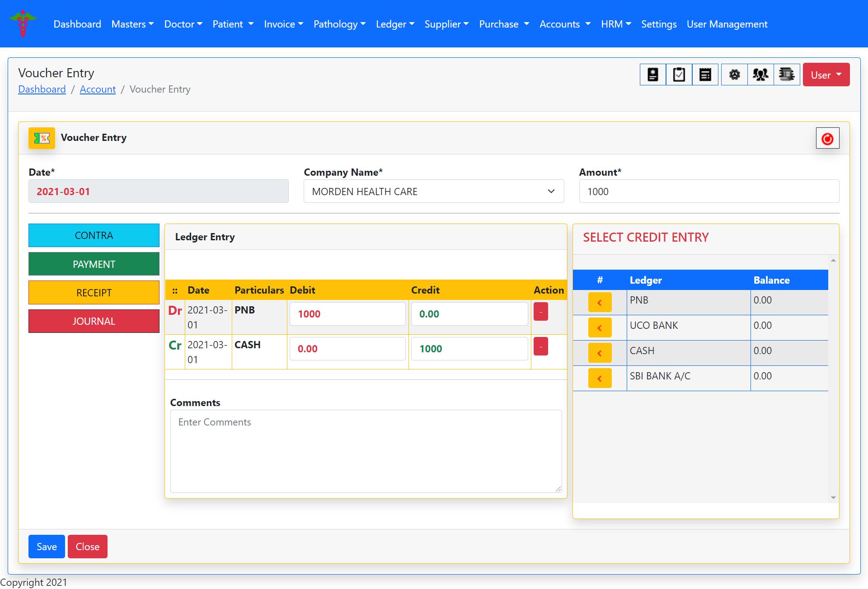Screen dimensions: 868x589
Task: Open the Company Name dropdown
Action: pyautogui.click(x=433, y=192)
